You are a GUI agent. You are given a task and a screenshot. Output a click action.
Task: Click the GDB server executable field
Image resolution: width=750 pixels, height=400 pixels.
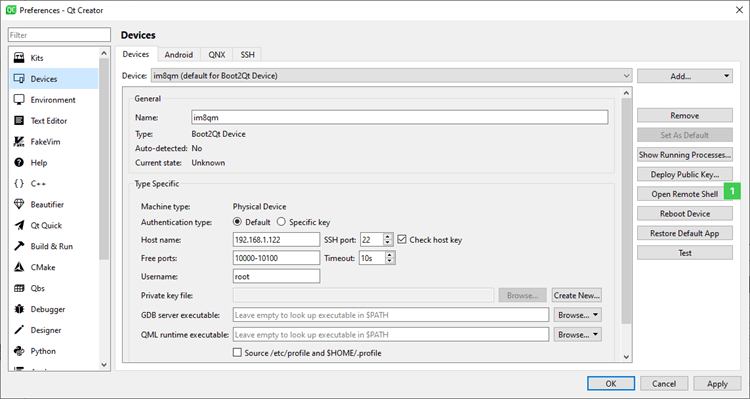[x=391, y=315]
